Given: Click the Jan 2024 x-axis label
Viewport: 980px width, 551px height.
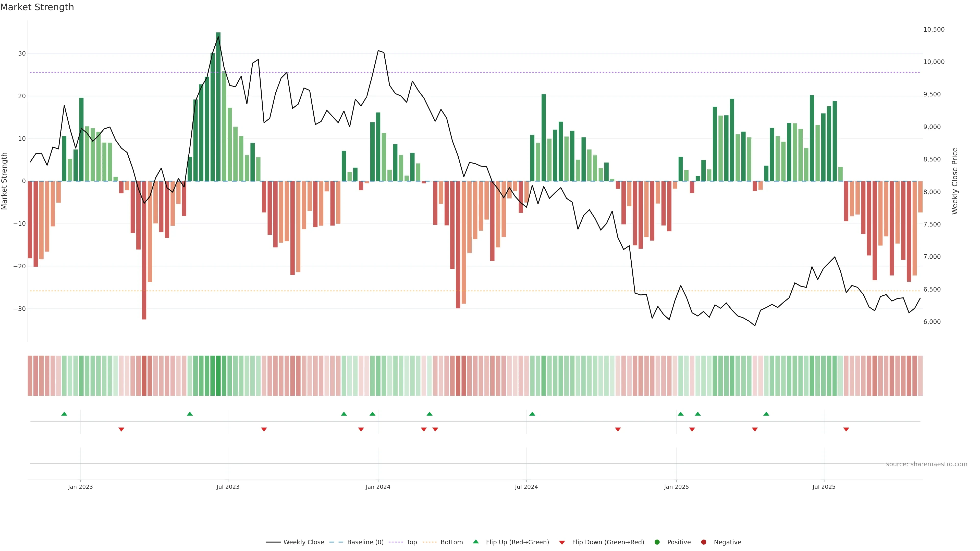Looking at the screenshot, I should click(x=378, y=487).
